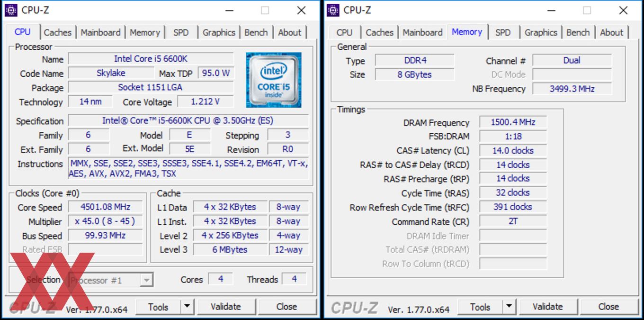Screen dimensions: 644x320
Task: Click NB Frequency value 3499.3 MHz
Action: tap(572, 89)
